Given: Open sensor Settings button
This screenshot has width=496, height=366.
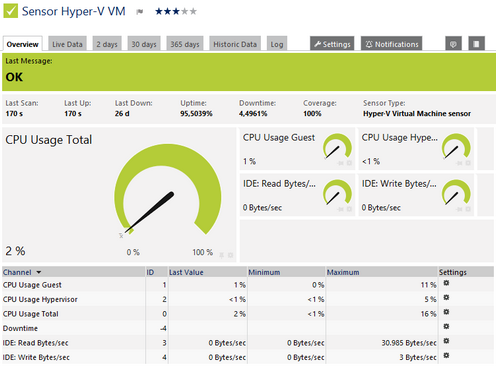Looking at the screenshot, I should (x=332, y=44).
